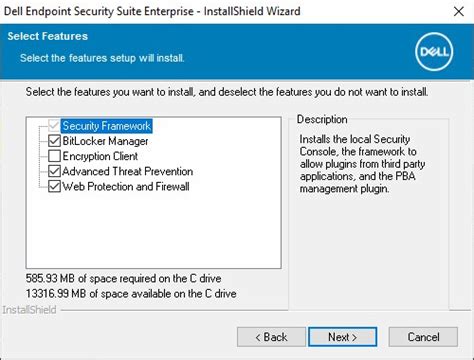Select the Advanced Threat Prevention label
474x360 pixels.
pos(128,171)
